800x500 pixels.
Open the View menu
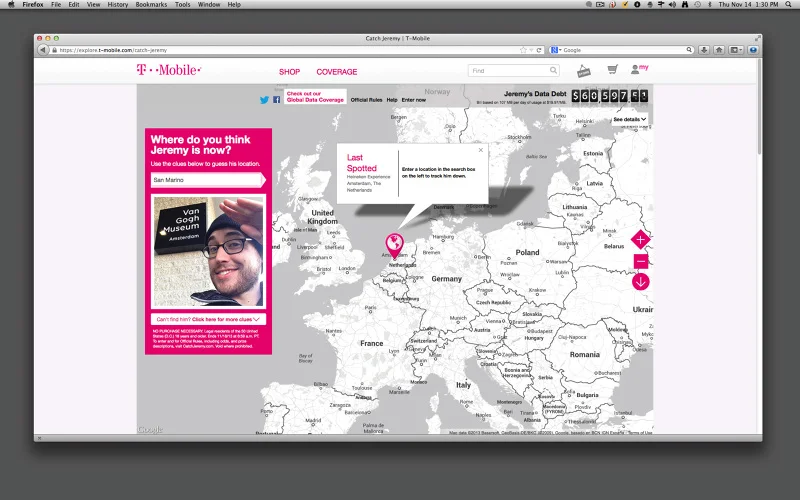[93, 5]
